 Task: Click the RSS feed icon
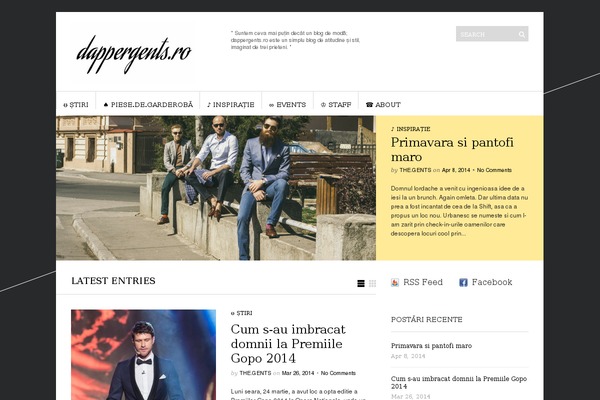coord(395,282)
